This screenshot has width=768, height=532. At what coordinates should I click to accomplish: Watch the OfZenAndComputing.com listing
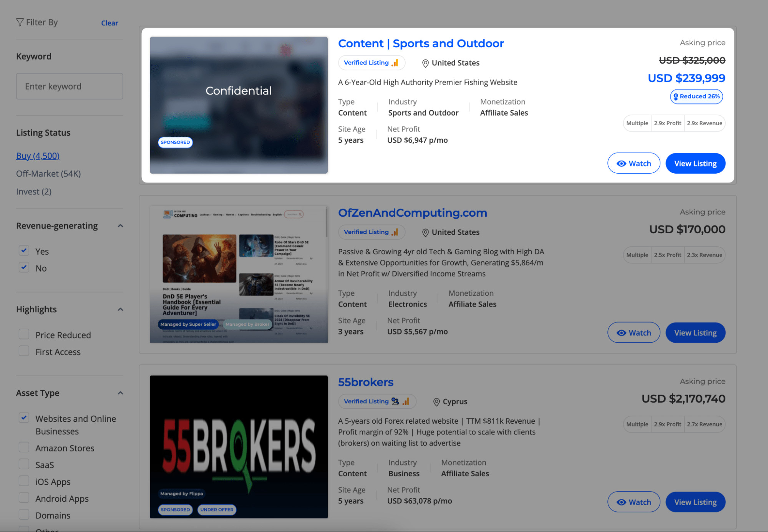634,333
